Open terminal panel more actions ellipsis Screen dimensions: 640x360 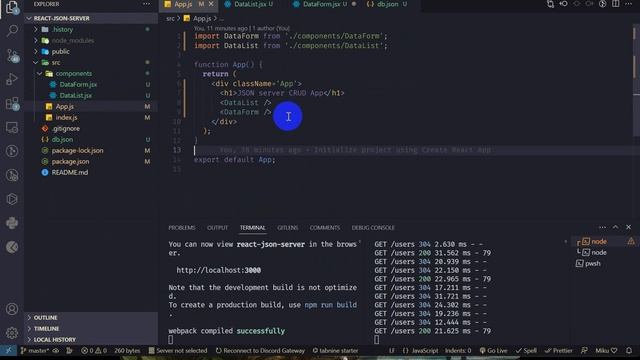point(602,227)
